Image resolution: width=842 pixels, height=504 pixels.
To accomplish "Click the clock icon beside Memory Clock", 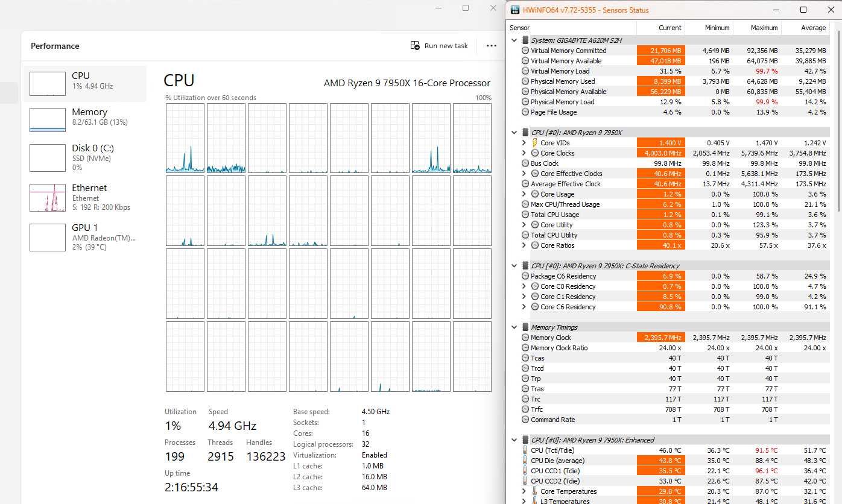I will (x=525, y=338).
